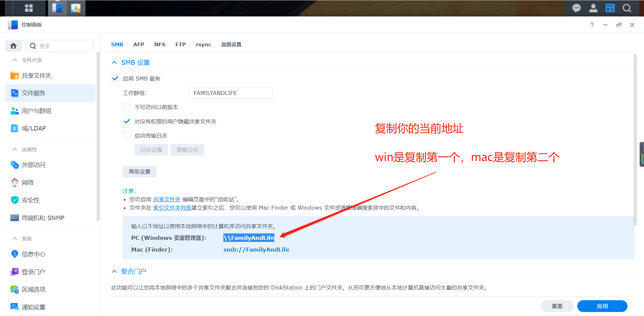
Task: Click the Windows address \\FamilyAndLife
Action: (249, 238)
